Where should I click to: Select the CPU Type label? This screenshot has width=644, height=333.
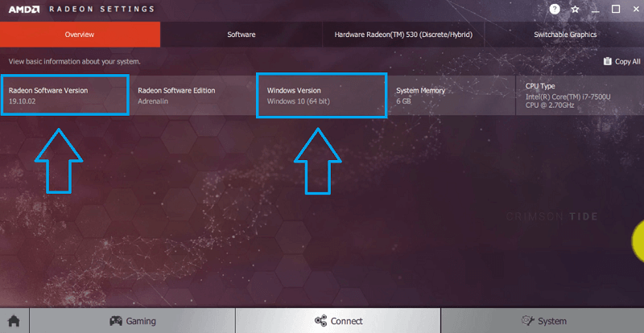[x=540, y=86]
